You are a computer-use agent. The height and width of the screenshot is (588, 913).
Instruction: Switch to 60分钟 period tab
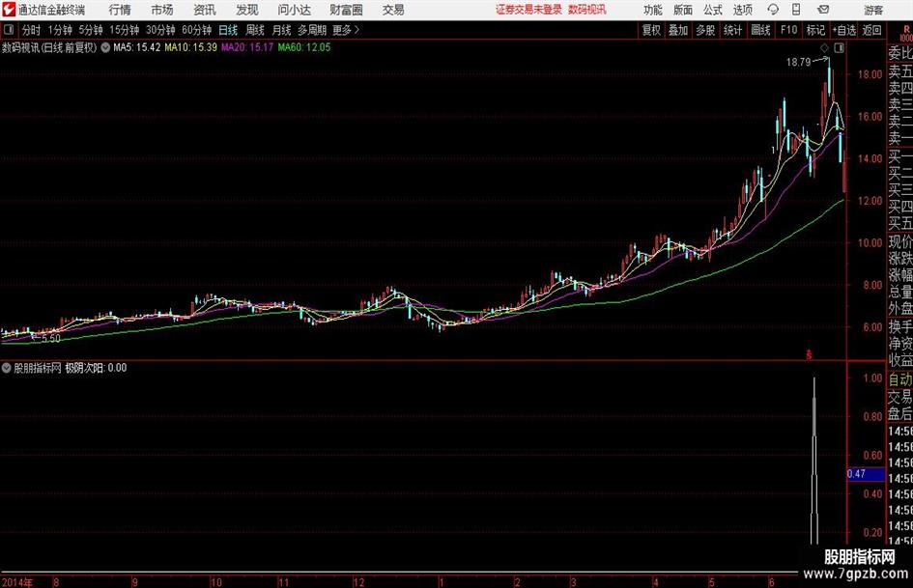point(197,30)
